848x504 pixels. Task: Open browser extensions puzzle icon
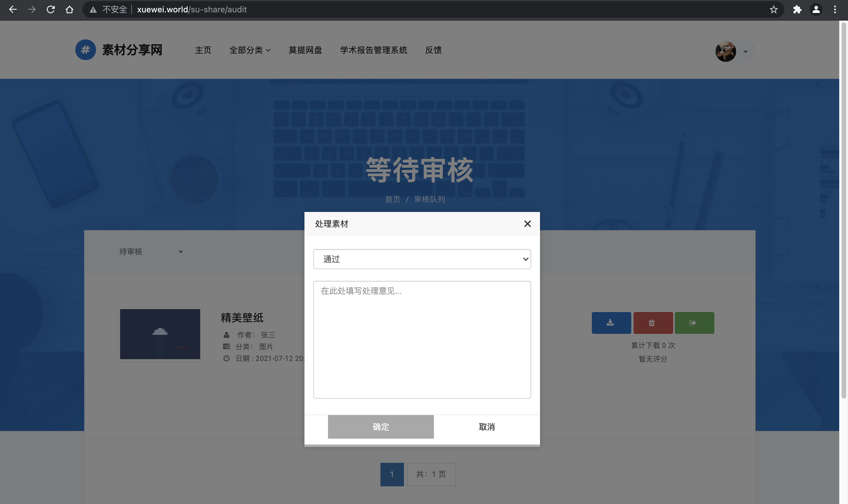coord(797,9)
